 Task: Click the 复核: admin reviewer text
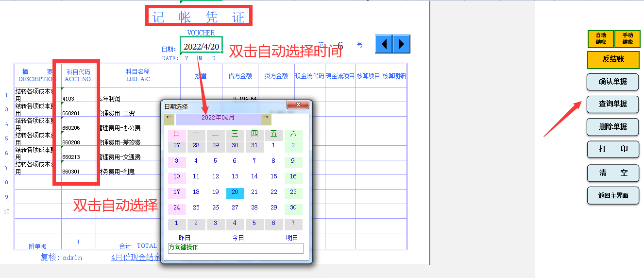61,258
